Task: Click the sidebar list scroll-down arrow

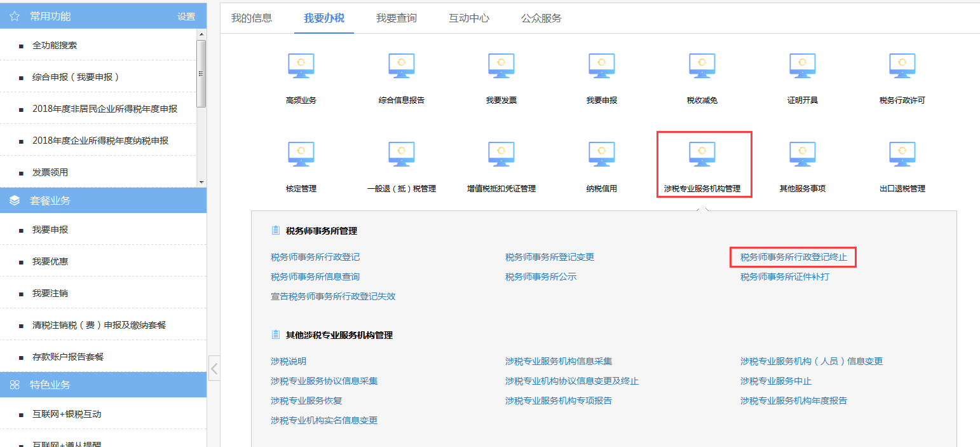Action: tap(201, 182)
